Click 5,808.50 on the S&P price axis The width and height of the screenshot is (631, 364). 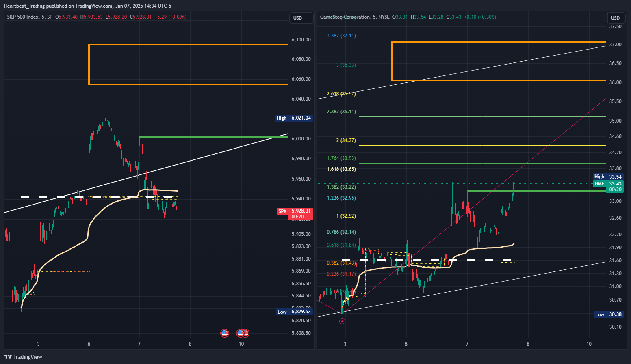[301, 333]
